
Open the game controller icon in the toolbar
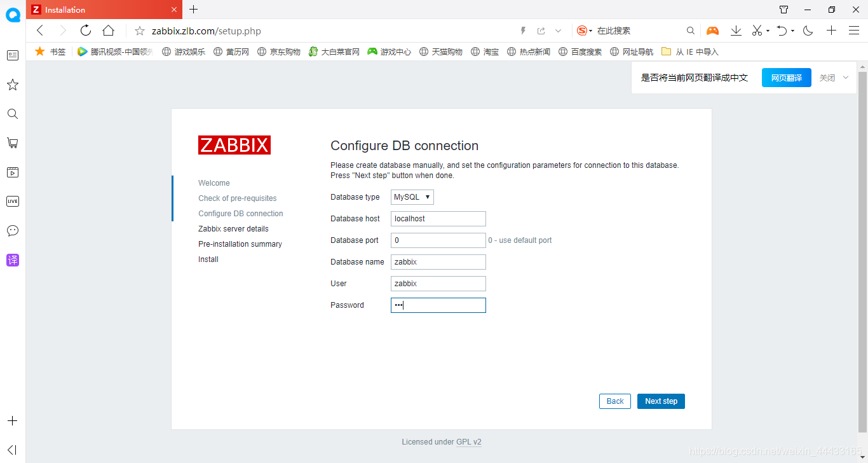coord(713,31)
